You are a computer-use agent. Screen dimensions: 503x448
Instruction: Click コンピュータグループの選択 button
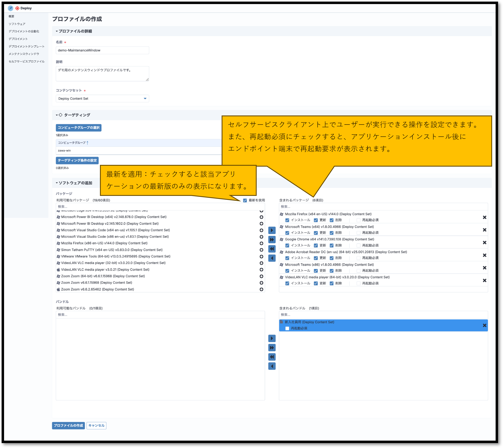click(78, 128)
